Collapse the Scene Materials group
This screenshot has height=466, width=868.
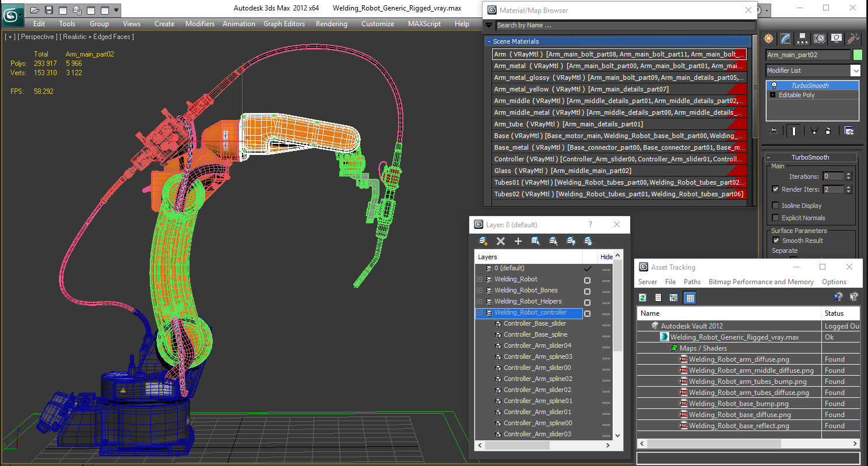coord(489,41)
